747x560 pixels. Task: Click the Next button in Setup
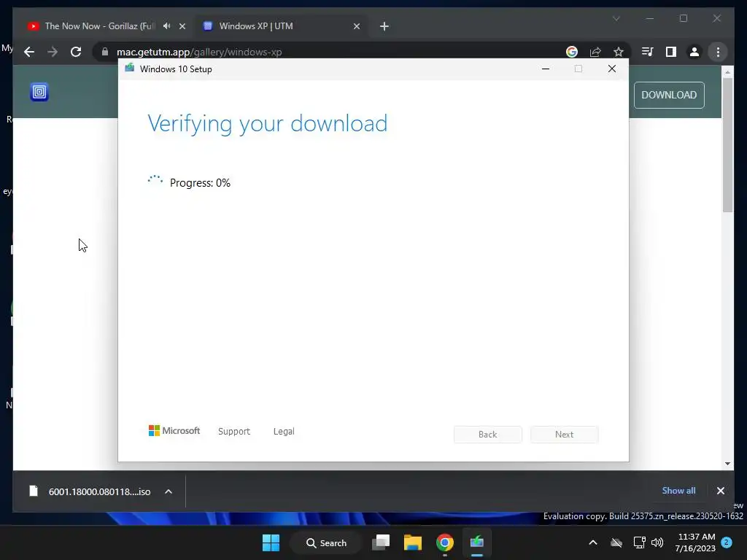click(564, 435)
